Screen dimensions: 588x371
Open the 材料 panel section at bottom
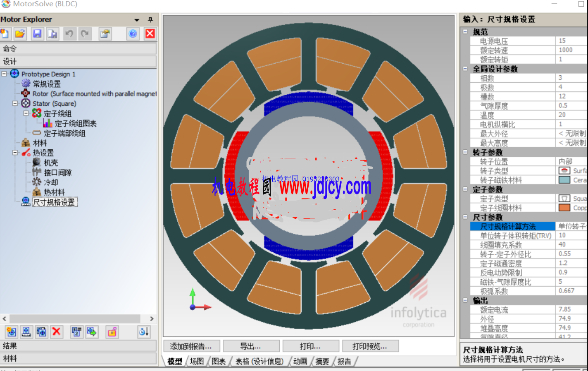coord(78,359)
